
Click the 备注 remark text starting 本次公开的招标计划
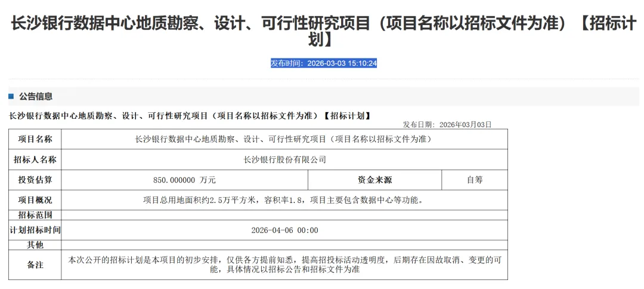click(x=284, y=265)
